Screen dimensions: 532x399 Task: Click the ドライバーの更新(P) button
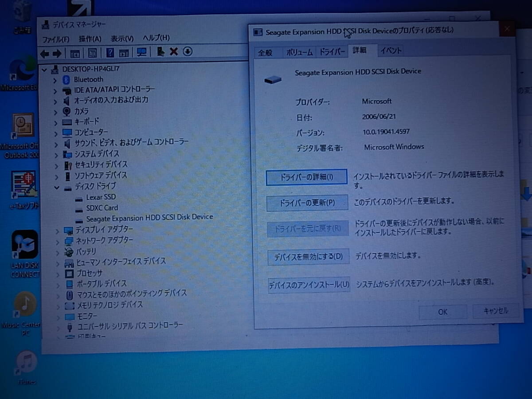point(307,203)
